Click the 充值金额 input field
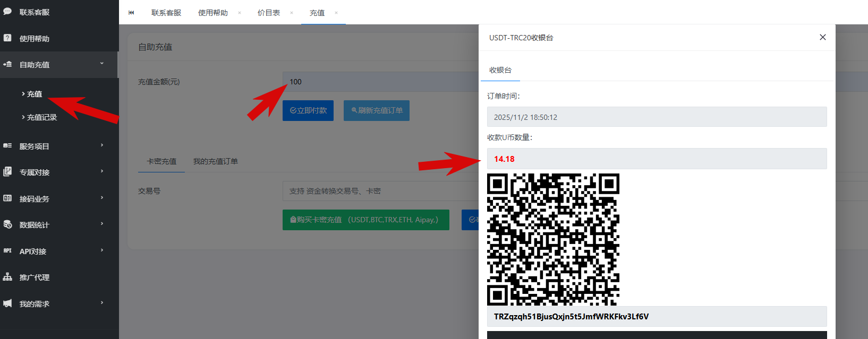The image size is (868, 339). click(380, 82)
